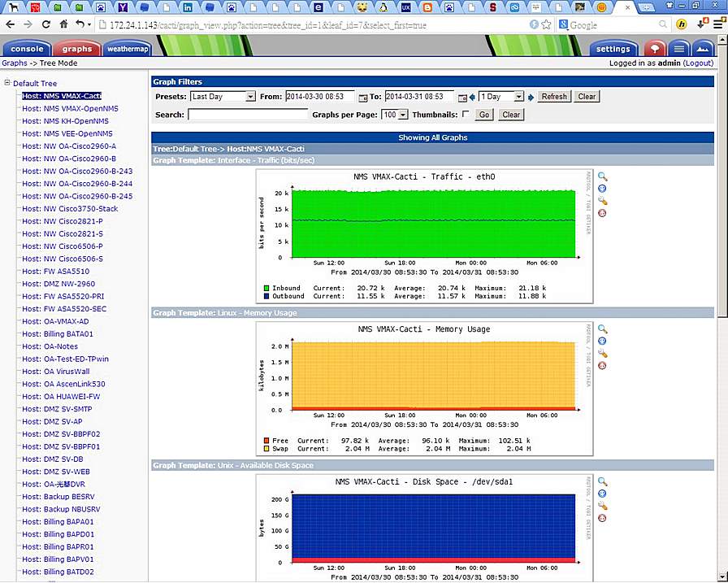Open the calendar picker for the From date
Image resolution: width=728 pixels, height=583 pixels.
(362, 97)
